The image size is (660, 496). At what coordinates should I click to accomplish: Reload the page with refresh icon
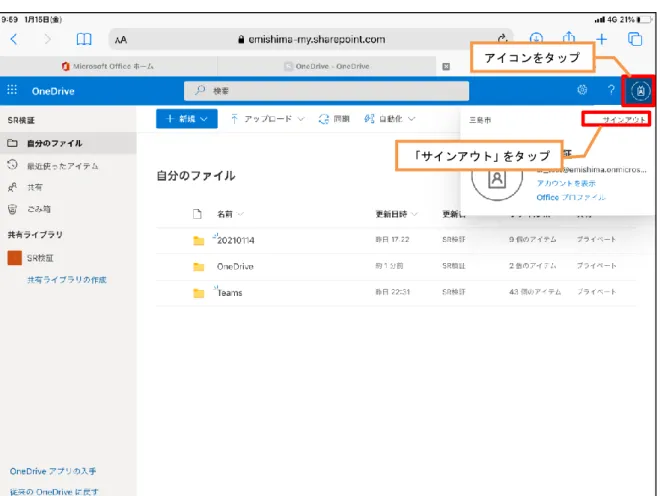point(502,39)
